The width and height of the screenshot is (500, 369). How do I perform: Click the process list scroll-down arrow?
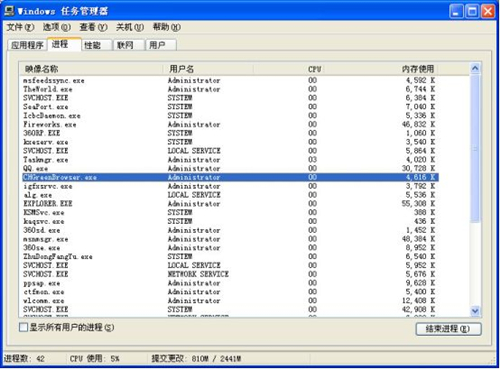pos(475,311)
